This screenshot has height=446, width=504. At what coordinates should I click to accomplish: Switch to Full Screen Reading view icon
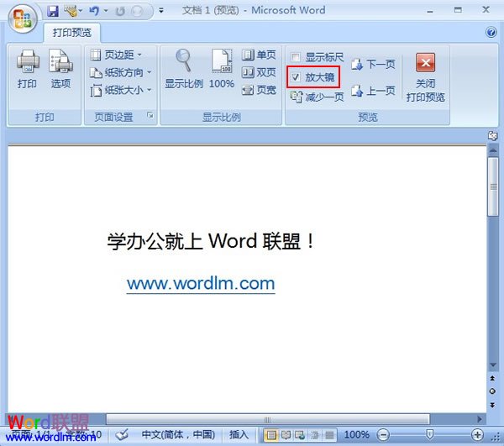pyautogui.click(x=286, y=435)
